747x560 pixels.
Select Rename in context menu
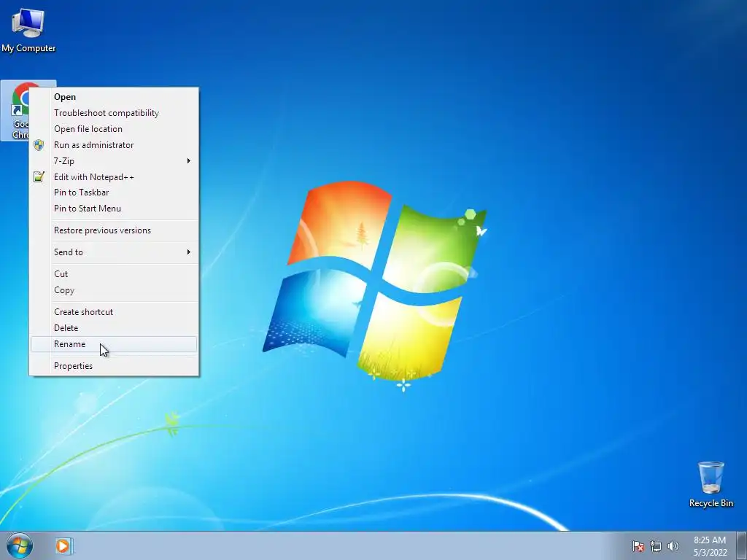[x=114, y=344]
